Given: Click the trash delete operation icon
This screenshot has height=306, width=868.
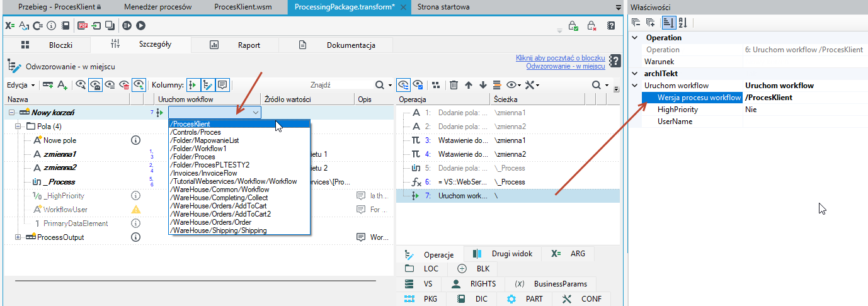Looking at the screenshot, I should tap(454, 84).
